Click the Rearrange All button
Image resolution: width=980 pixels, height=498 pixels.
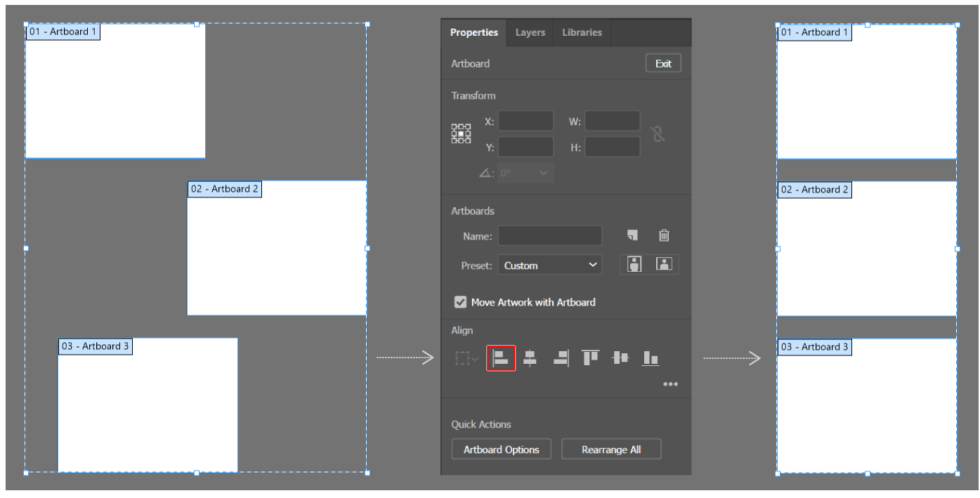(x=610, y=449)
